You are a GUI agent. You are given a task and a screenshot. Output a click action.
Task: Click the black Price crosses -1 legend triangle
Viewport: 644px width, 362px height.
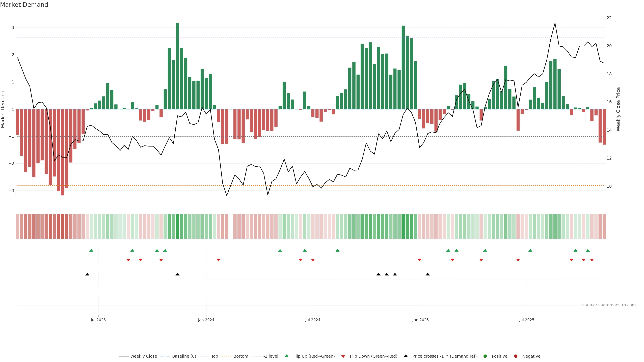[x=406, y=356]
